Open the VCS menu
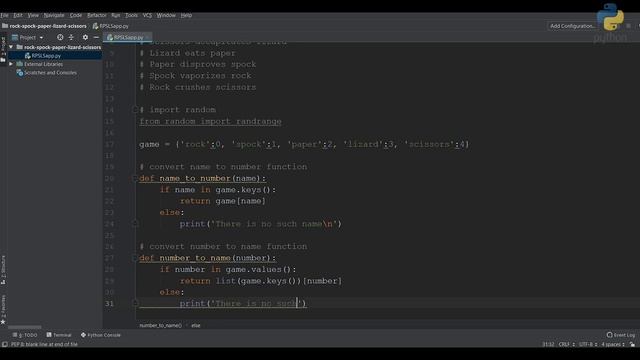640x360 pixels. [147, 15]
